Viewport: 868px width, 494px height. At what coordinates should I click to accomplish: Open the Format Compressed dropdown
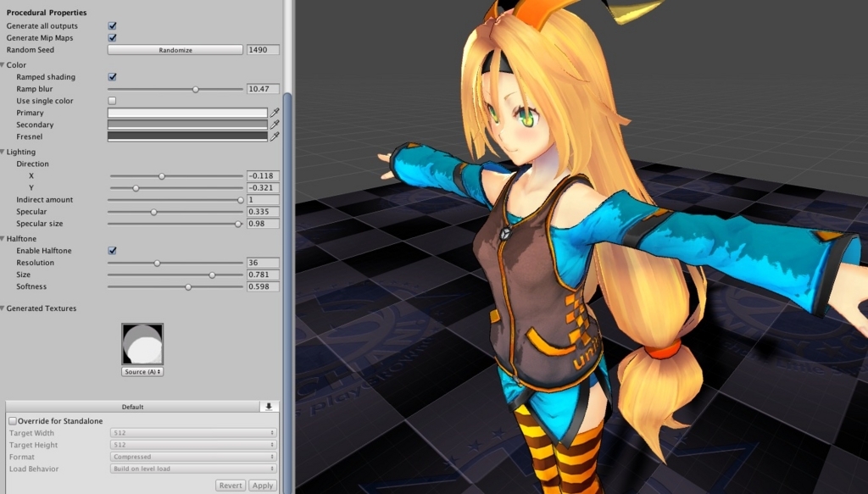(193, 457)
